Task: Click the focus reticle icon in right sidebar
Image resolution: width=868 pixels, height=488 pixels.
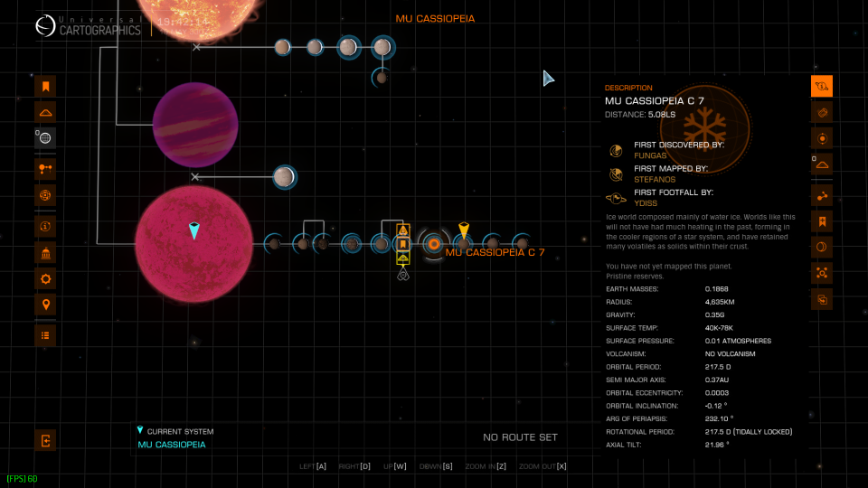Action: tap(822, 273)
